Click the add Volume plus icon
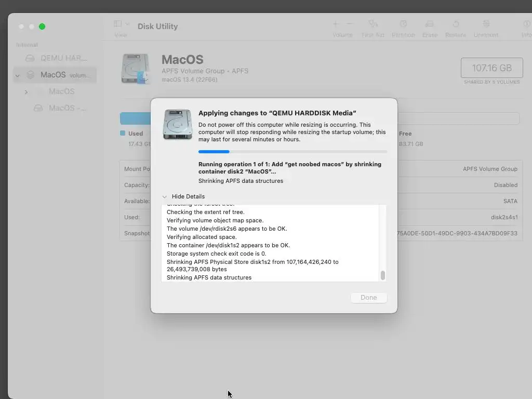532x399 pixels. pos(336,23)
